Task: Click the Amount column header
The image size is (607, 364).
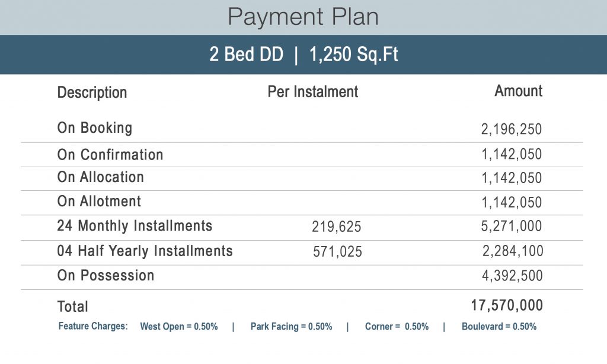Action: (519, 91)
